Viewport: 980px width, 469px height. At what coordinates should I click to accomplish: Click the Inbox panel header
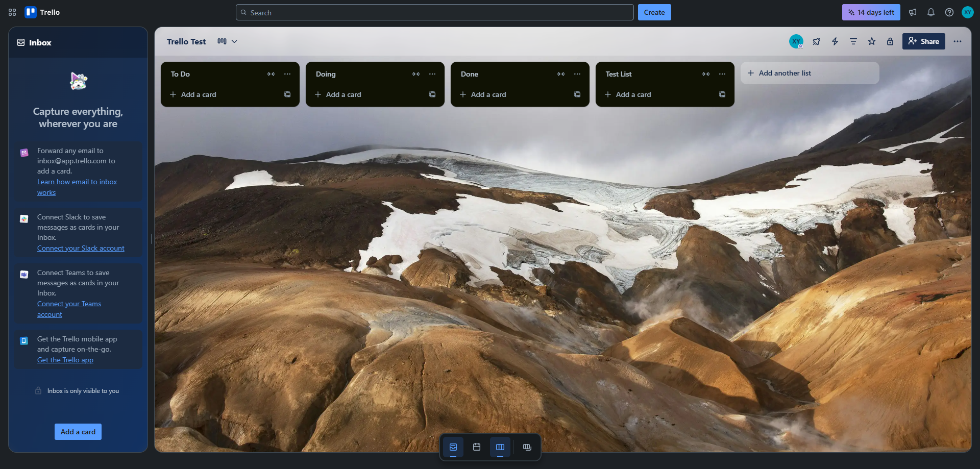click(x=78, y=42)
